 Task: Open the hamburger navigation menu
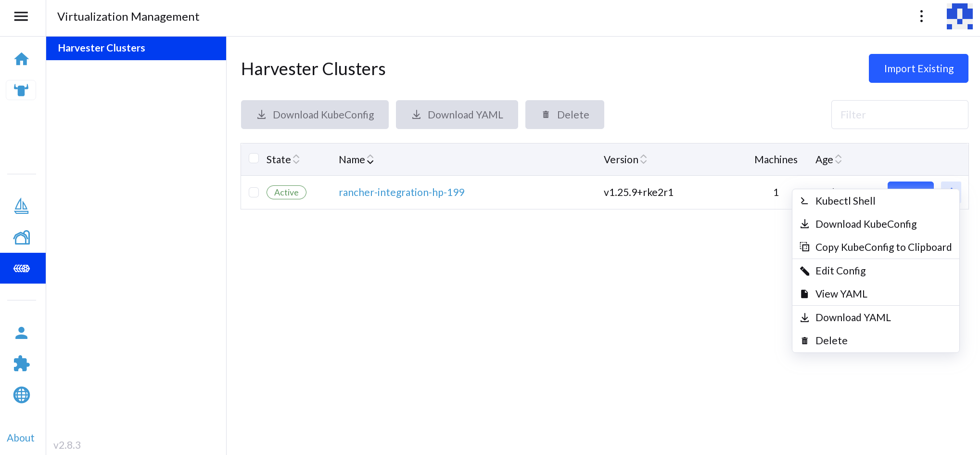[21, 17]
